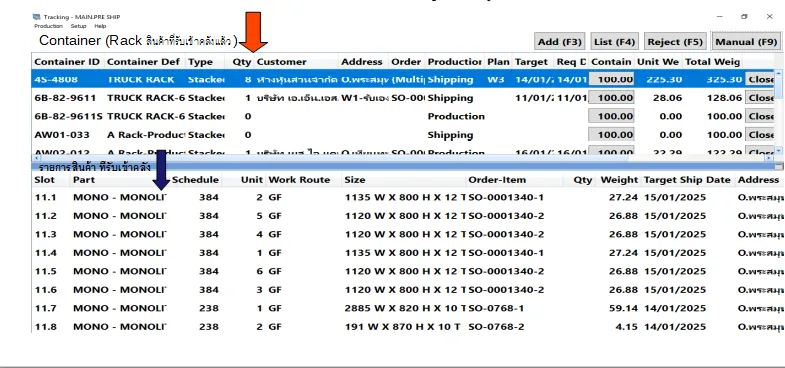Select container row AW01-033
The image size is (785, 368).
(x=404, y=135)
